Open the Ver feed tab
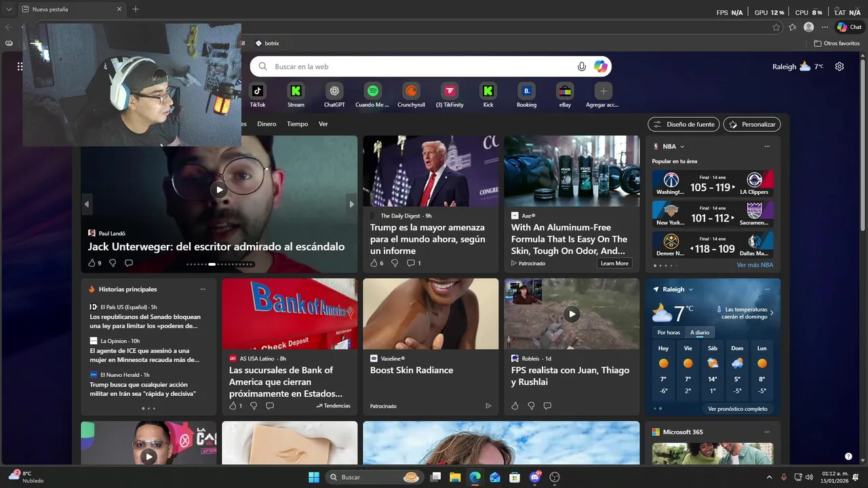This screenshot has height=488, width=868. pyautogui.click(x=323, y=124)
